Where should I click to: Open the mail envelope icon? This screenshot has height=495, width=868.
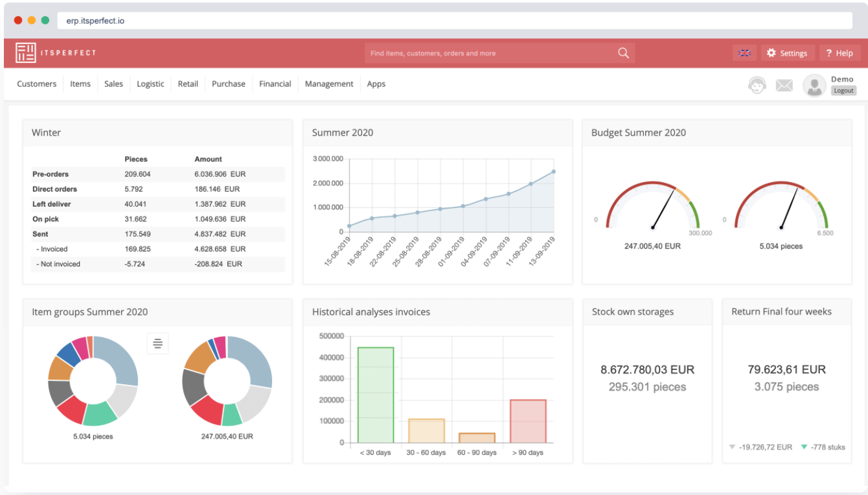click(784, 85)
